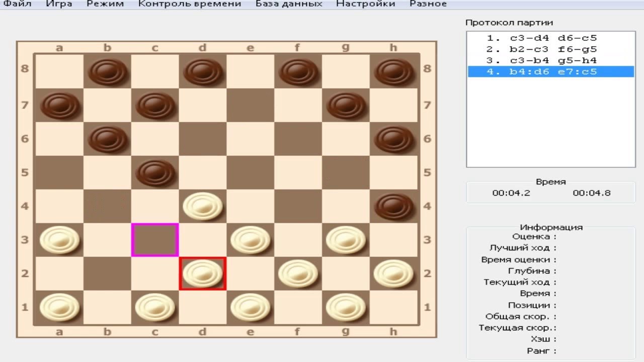The width and height of the screenshot is (644, 362).
Task: Click the Глубина label
Action: (533, 271)
